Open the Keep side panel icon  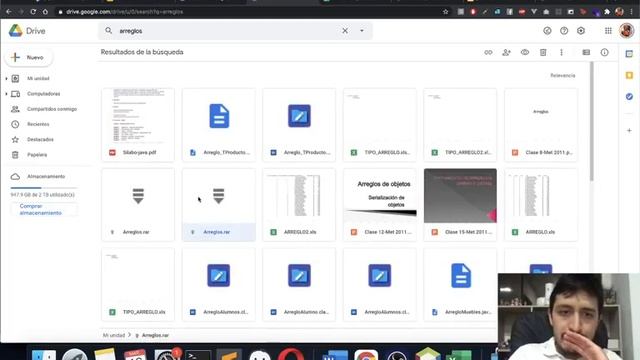point(629,75)
